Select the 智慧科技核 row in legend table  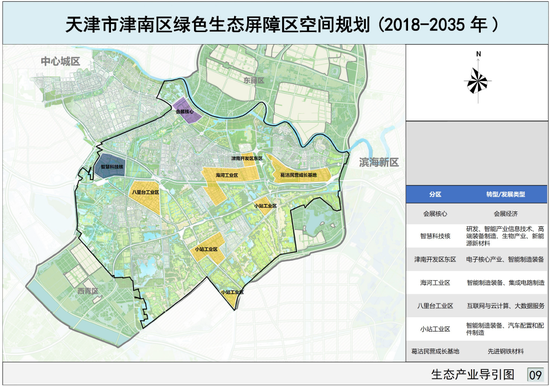477,236
